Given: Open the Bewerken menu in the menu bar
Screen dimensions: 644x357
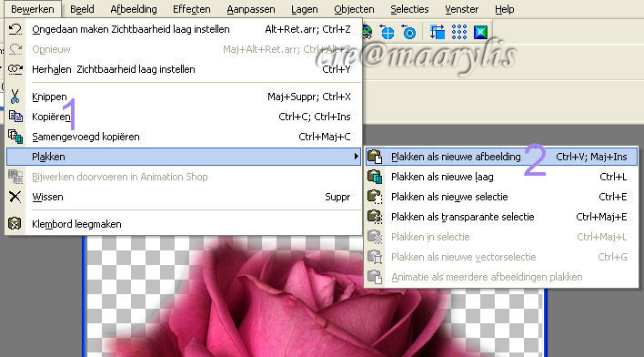Looking at the screenshot, I should pos(33,9).
